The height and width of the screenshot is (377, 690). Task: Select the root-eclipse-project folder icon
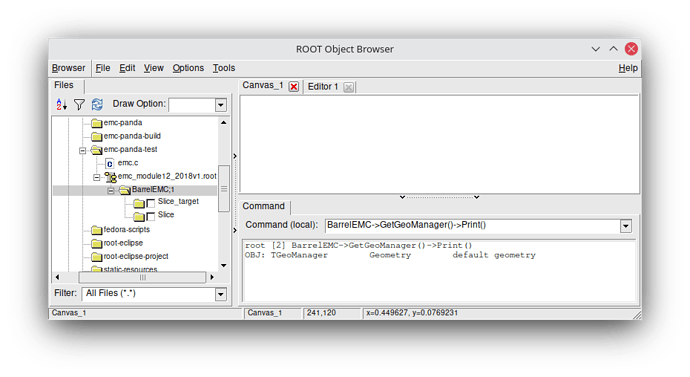coord(96,256)
